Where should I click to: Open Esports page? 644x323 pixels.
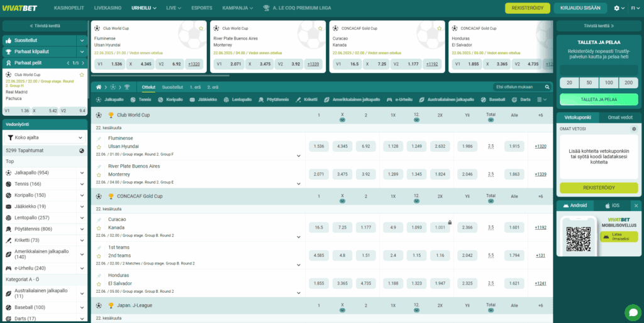click(202, 8)
